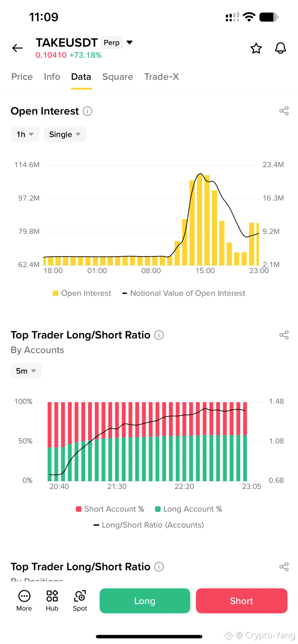Toggle the Long Account % legend series
This screenshot has height=644, width=298.
click(188, 509)
